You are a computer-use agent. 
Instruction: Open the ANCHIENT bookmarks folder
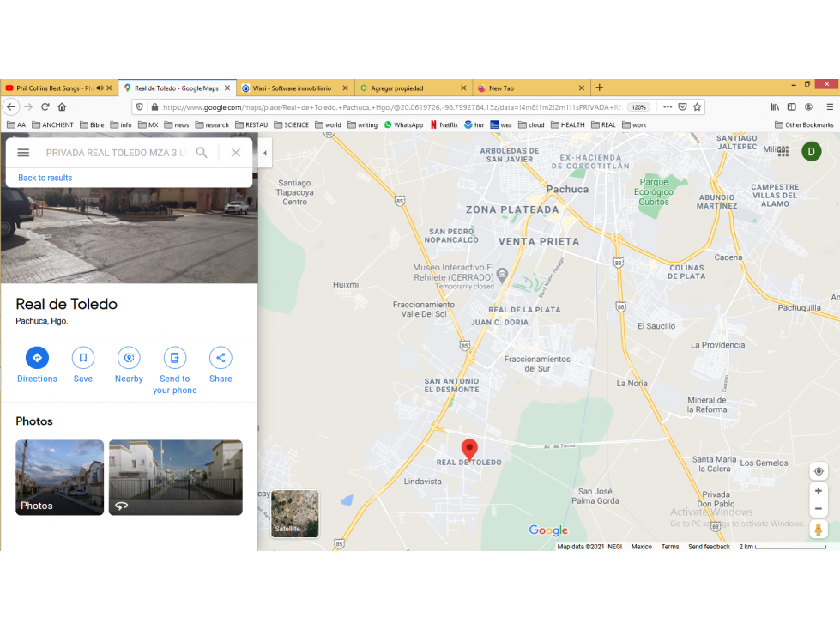point(52,124)
